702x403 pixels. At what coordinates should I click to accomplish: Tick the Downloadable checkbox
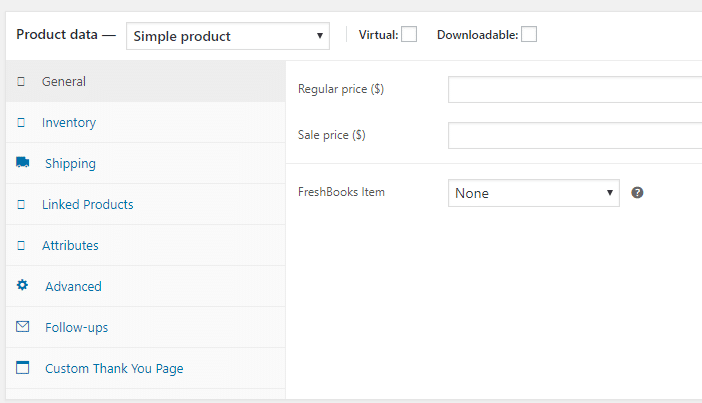(529, 35)
